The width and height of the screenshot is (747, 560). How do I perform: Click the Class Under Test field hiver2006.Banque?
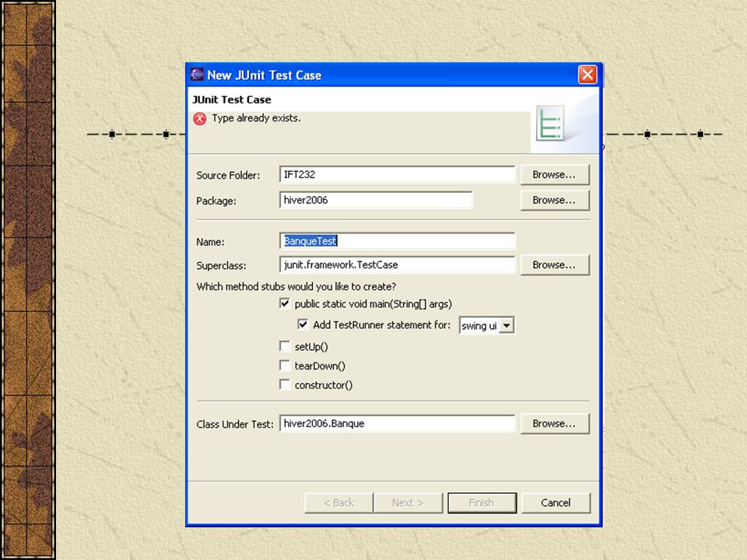[398, 423]
